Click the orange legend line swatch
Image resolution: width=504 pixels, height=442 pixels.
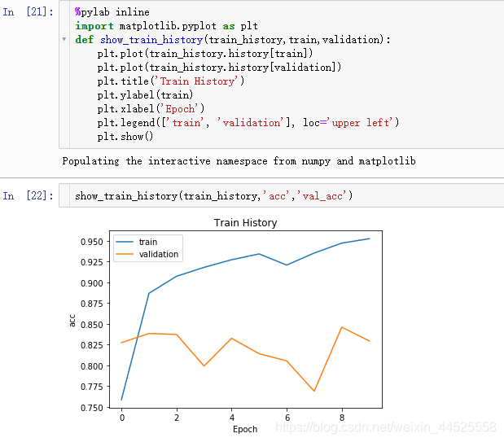[125, 254]
